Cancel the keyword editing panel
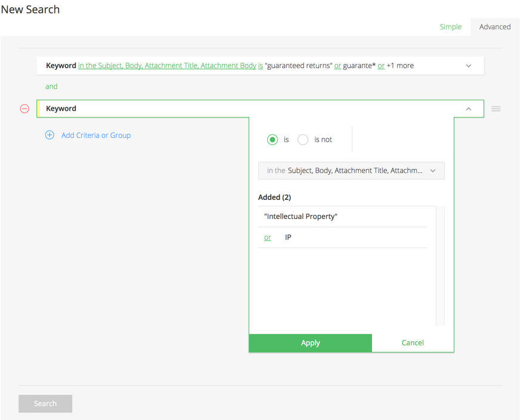 pyautogui.click(x=413, y=342)
